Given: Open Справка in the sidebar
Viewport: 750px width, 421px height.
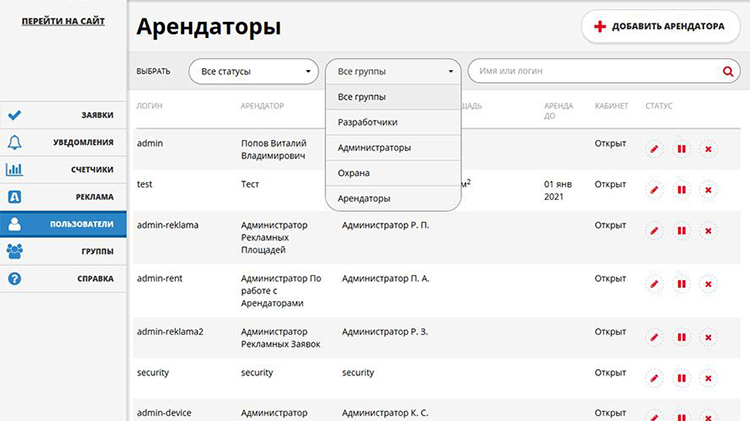Looking at the screenshot, I should tap(64, 279).
